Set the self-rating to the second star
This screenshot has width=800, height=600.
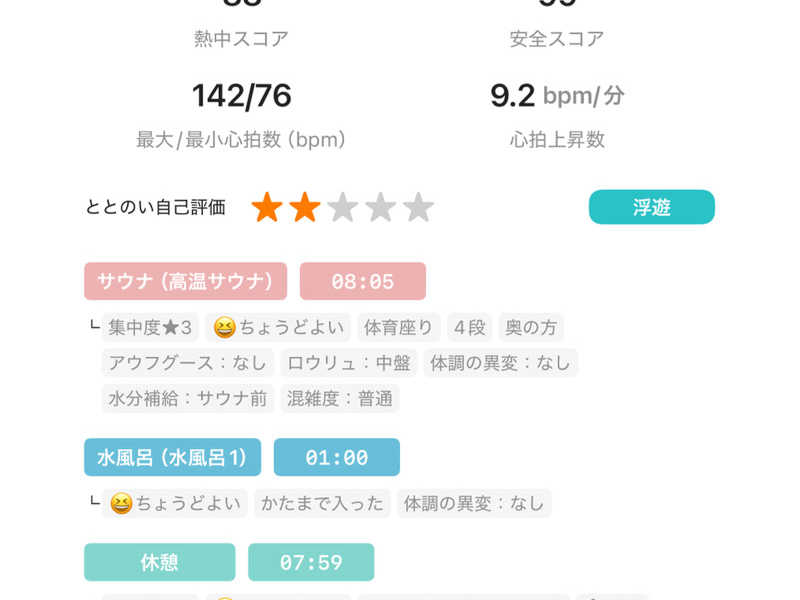pyautogui.click(x=305, y=207)
